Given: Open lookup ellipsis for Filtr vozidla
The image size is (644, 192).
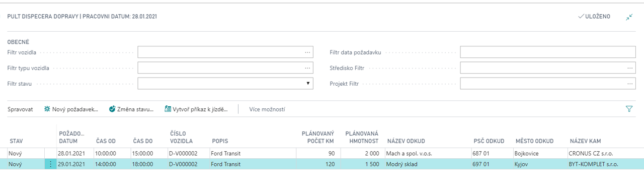Looking at the screenshot, I should click(307, 52).
